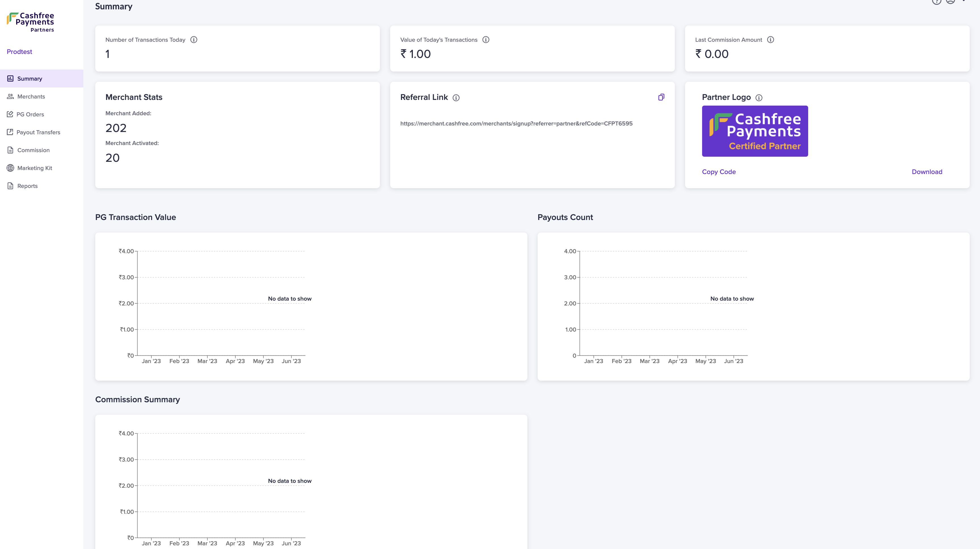Click the Prodtest account name link
This screenshot has width=980, height=549.
pos(19,52)
